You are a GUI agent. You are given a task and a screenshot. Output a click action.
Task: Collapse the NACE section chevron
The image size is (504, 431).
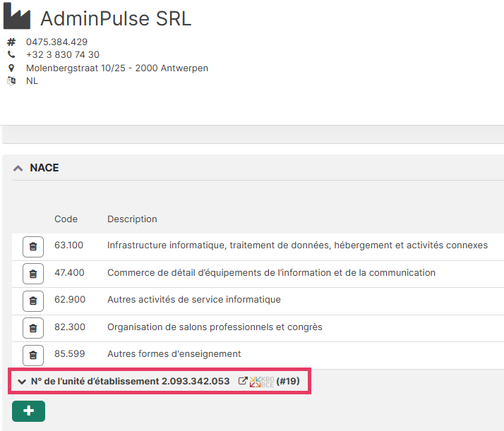18,168
